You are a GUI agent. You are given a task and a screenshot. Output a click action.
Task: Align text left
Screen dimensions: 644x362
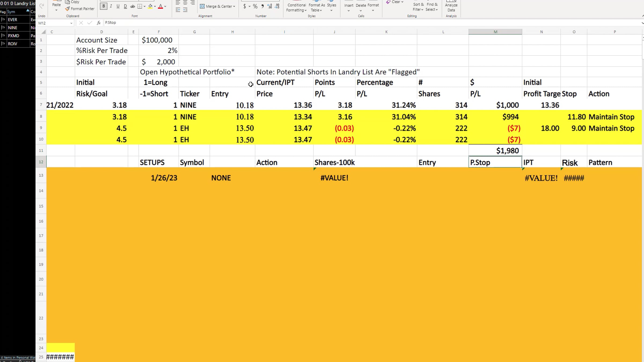(178, 3)
